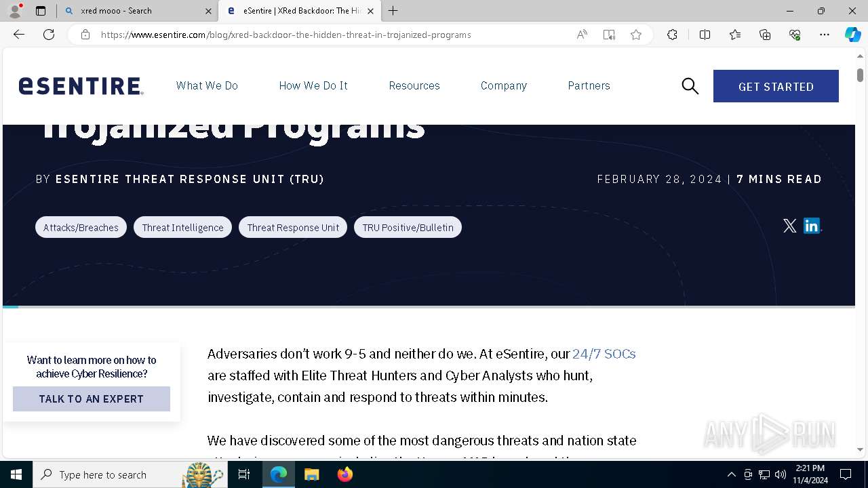Image resolution: width=868 pixels, height=488 pixels.
Task: Open Microsoft Edge from taskbar
Action: click(279, 474)
